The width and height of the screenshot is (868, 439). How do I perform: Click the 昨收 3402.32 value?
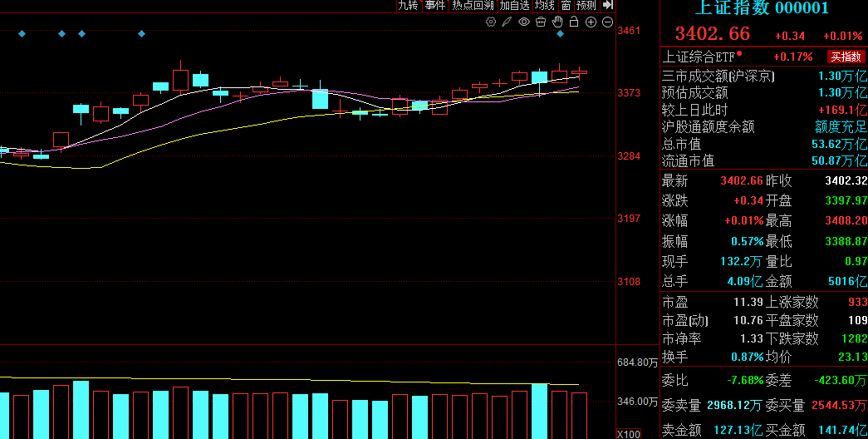pos(846,180)
